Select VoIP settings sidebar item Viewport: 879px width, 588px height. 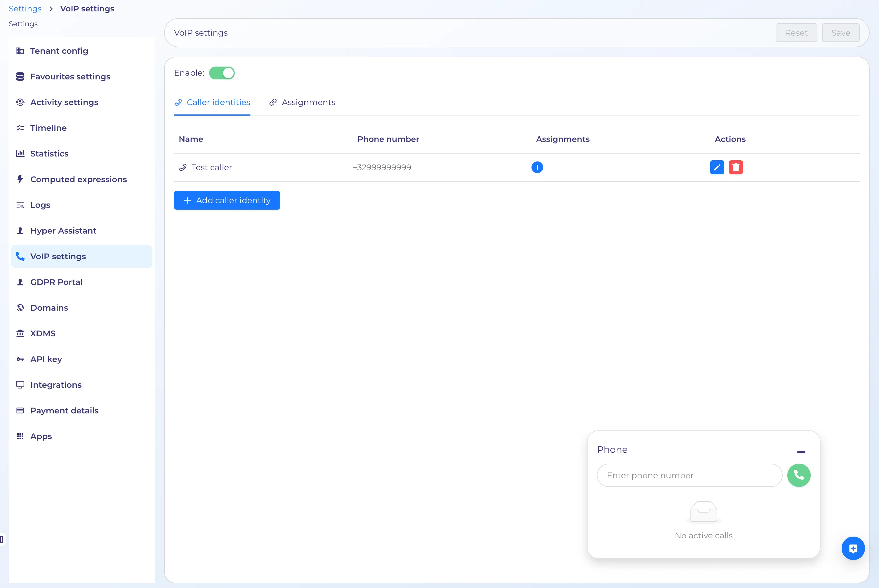click(82, 257)
